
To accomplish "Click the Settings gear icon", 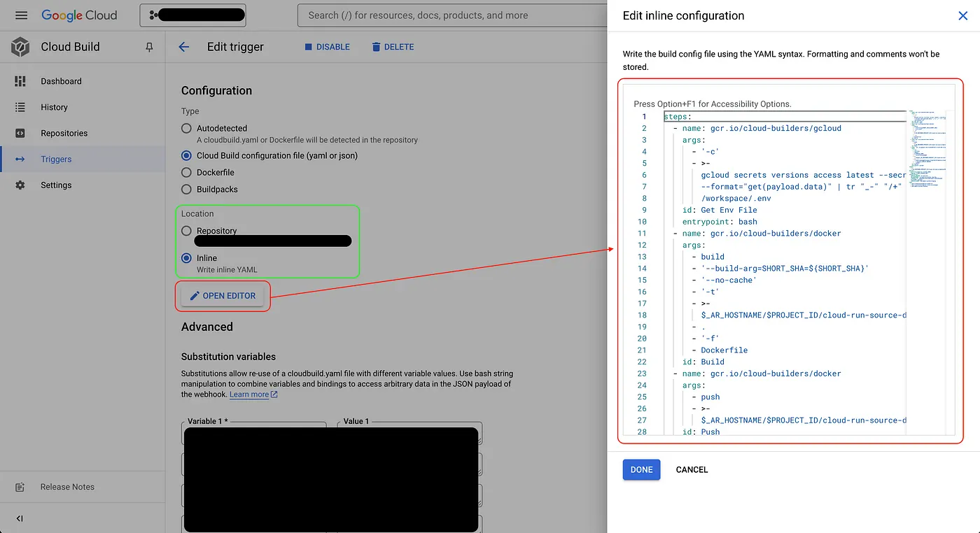I will point(20,185).
